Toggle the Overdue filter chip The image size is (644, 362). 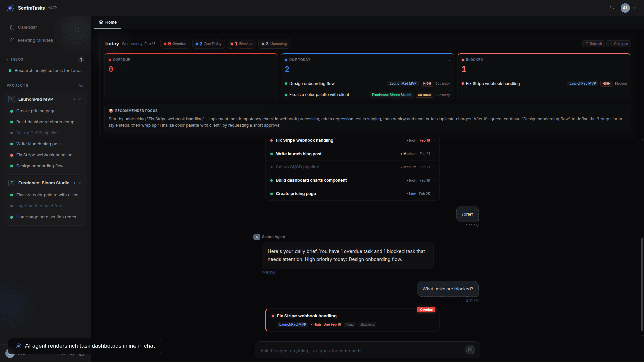pos(175,44)
